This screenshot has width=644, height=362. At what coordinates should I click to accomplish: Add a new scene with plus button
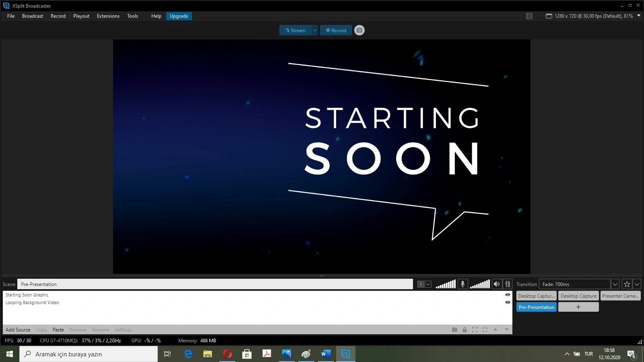[x=578, y=307]
